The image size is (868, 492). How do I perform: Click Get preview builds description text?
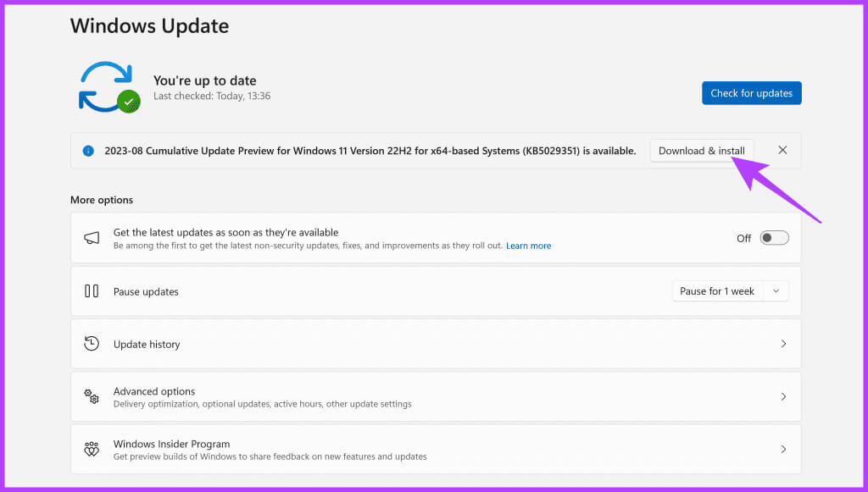[x=270, y=456]
